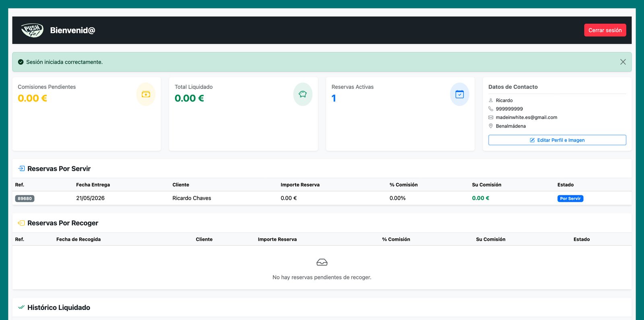The image size is (644, 320).
Task: Click the empty inbox tray icon
Action: click(x=322, y=263)
